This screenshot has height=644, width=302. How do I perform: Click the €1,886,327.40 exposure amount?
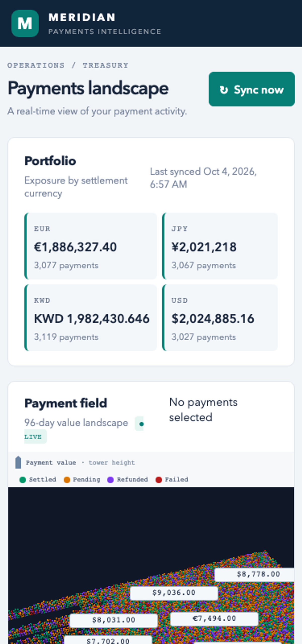coord(75,247)
